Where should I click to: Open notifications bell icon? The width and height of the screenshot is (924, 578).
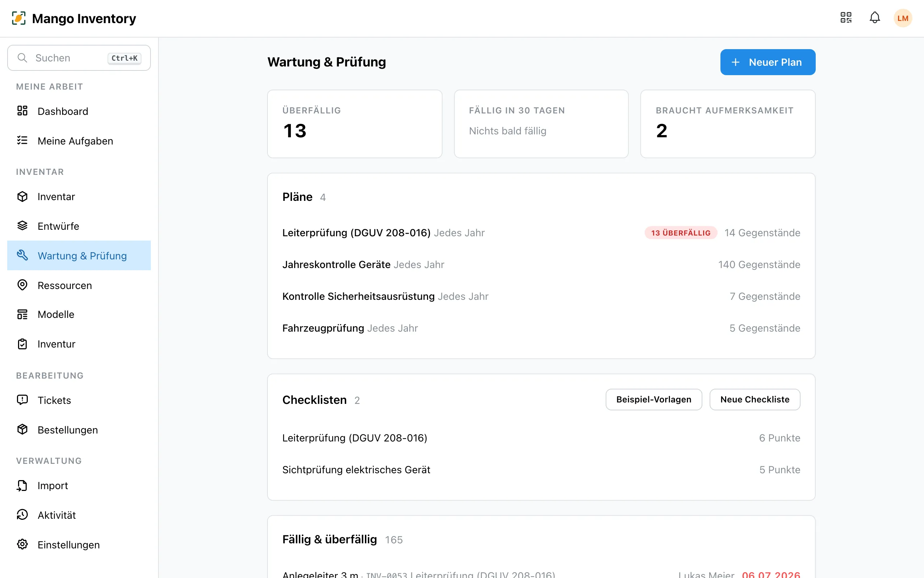pos(875,18)
